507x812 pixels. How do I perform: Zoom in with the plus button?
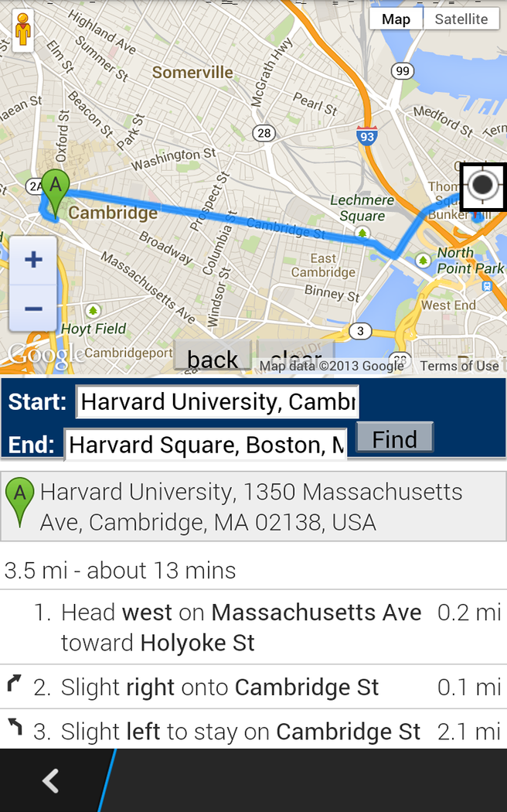point(33,259)
